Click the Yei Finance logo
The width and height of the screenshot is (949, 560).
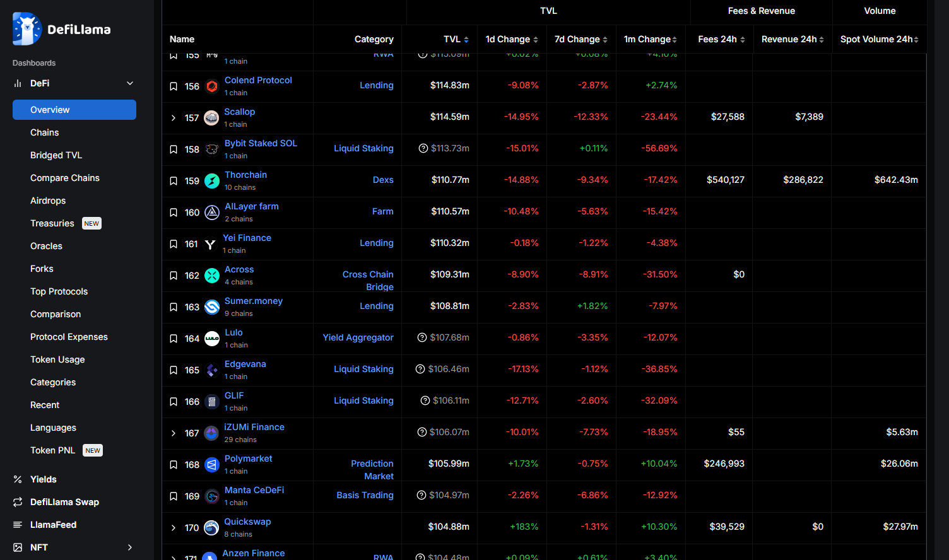(210, 244)
